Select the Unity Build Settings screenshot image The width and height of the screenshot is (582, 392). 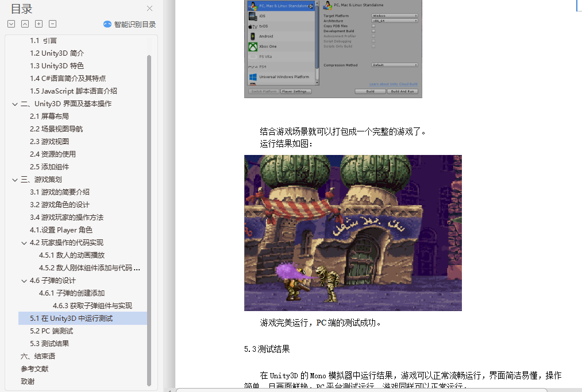pos(333,49)
